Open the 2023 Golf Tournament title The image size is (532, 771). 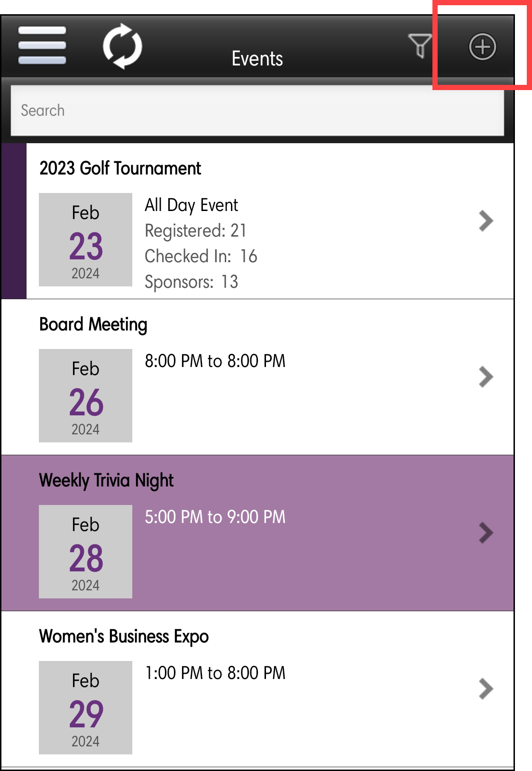(x=120, y=168)
